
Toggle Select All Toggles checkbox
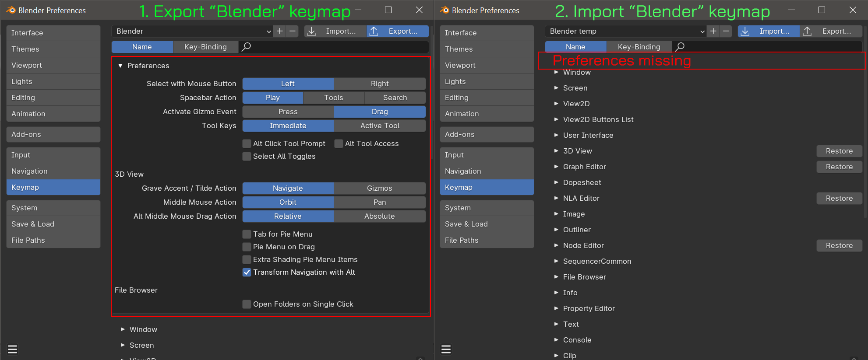pos(247,156)
